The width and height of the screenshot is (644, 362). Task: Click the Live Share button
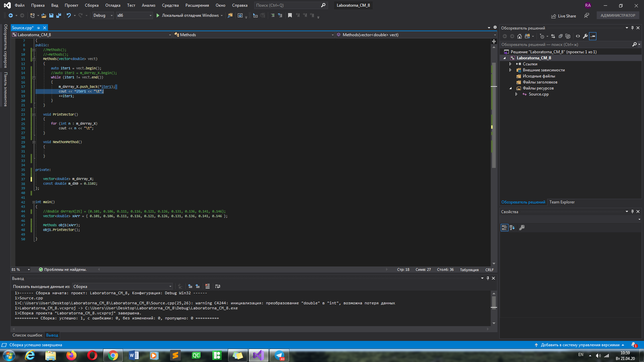tap(563, 16)
